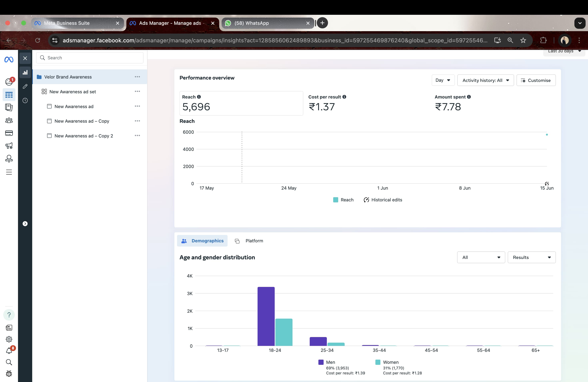Open the Audiences people icon

tap(9, 120)
